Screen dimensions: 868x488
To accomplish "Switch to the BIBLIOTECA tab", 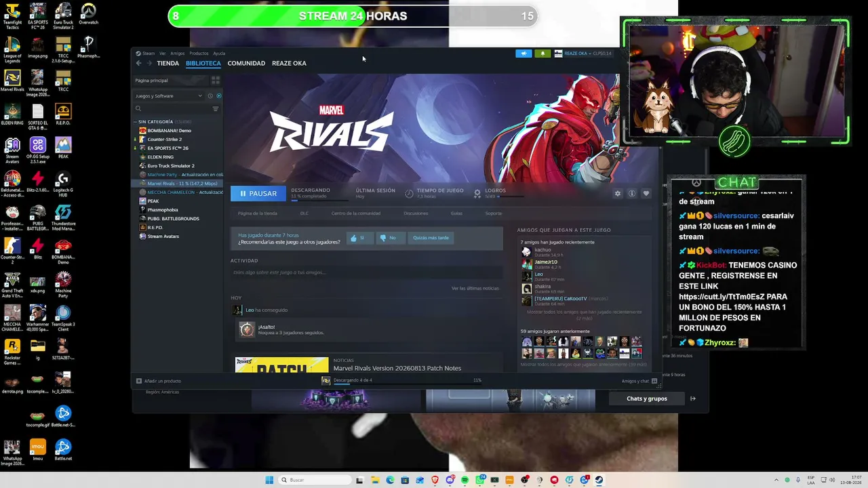I will click(x=203, y=63).
